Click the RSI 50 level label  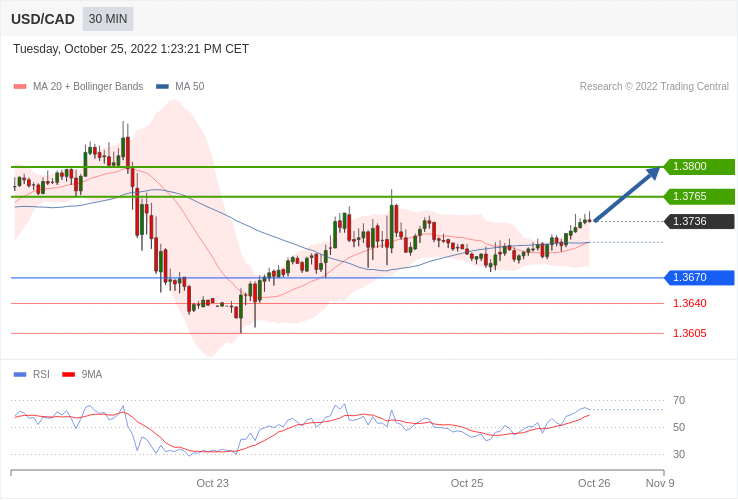click(x=679, y=427)
